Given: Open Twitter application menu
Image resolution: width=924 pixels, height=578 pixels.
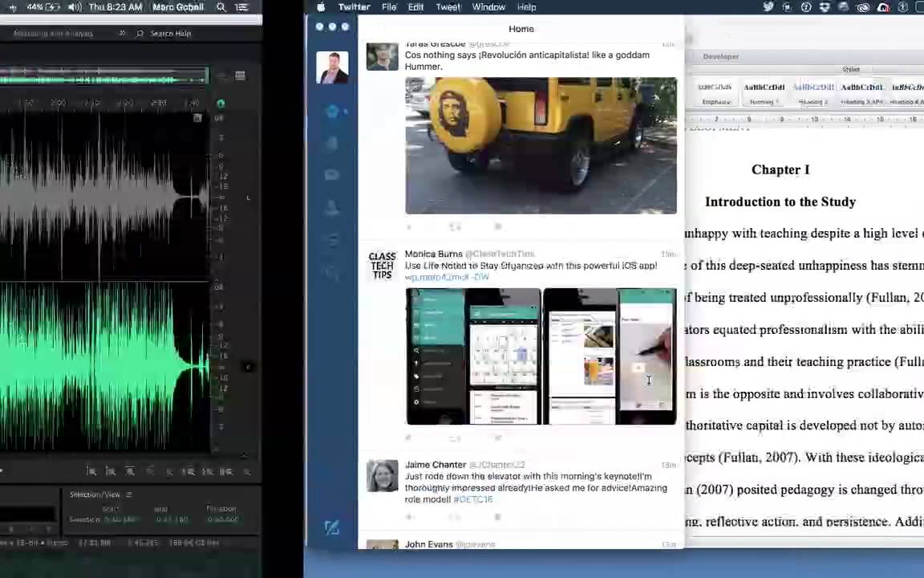Looking at the screenshot, I should coord(355,7).
